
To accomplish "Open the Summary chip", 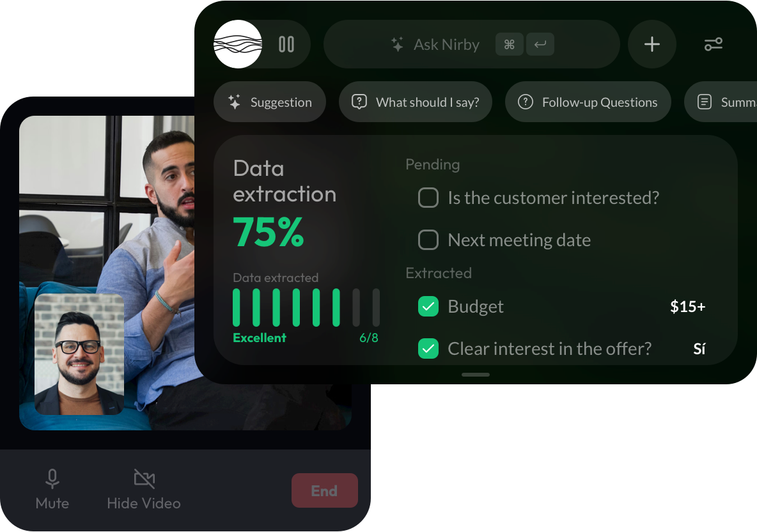I will [721, 102].
